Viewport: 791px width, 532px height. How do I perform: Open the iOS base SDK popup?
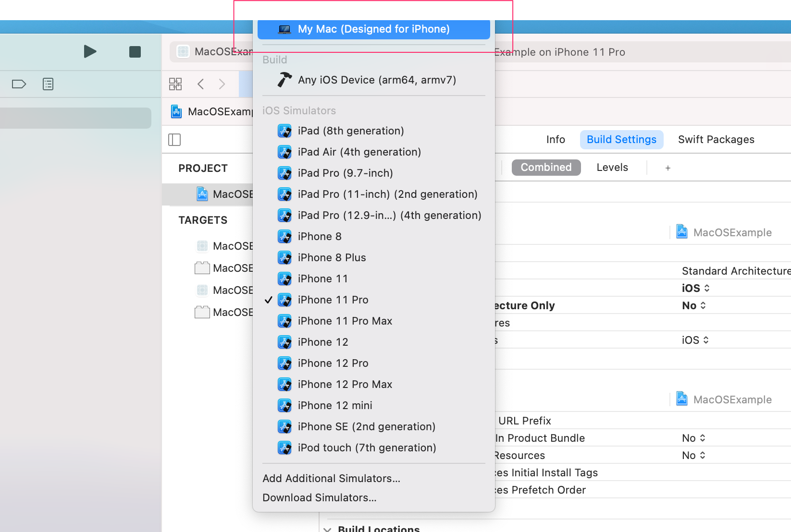(x=695, y=288)
